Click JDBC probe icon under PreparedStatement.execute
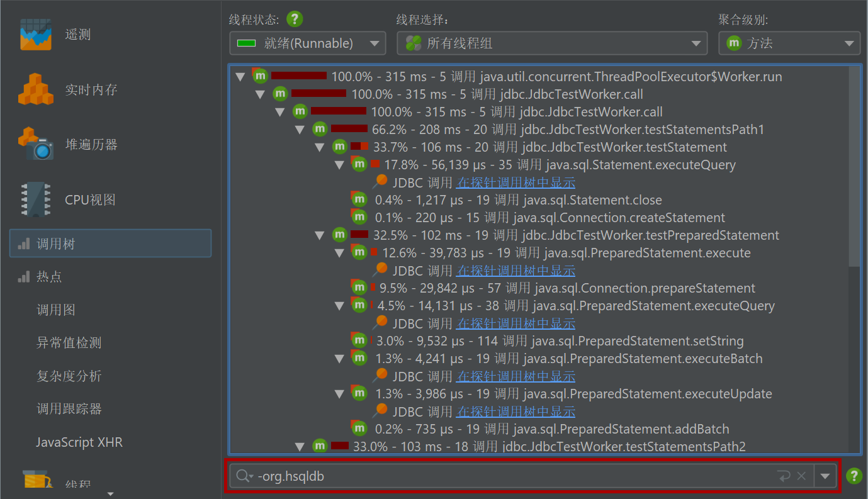 tap(380, 270)
